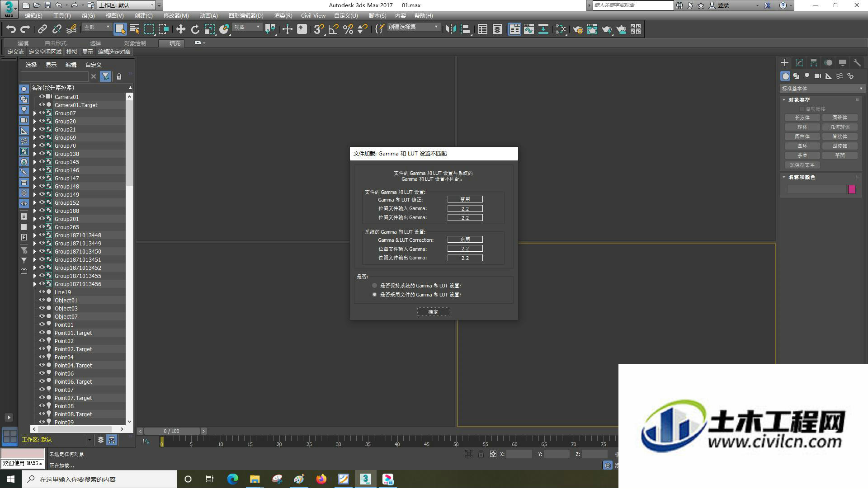Toggle visibility eye of Group07

tap(42, 113)
